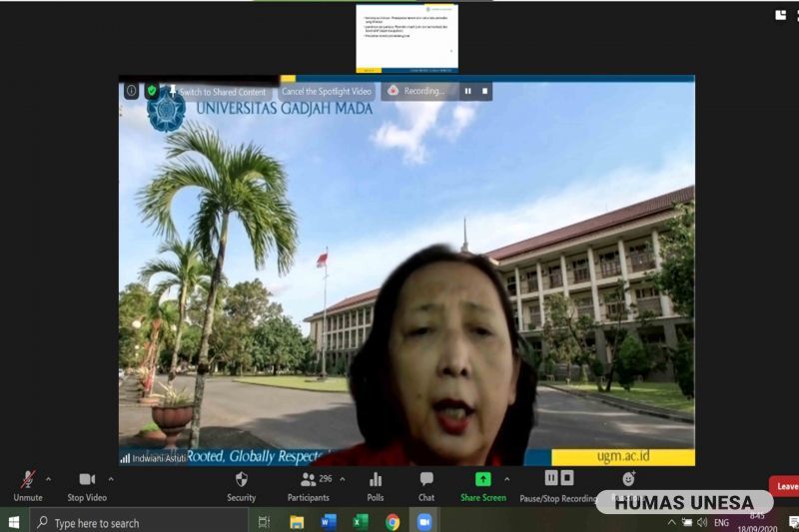Expand the arrow beside Participants count
The height and width of the screenshot is (532, 799).
click(343, 479)
